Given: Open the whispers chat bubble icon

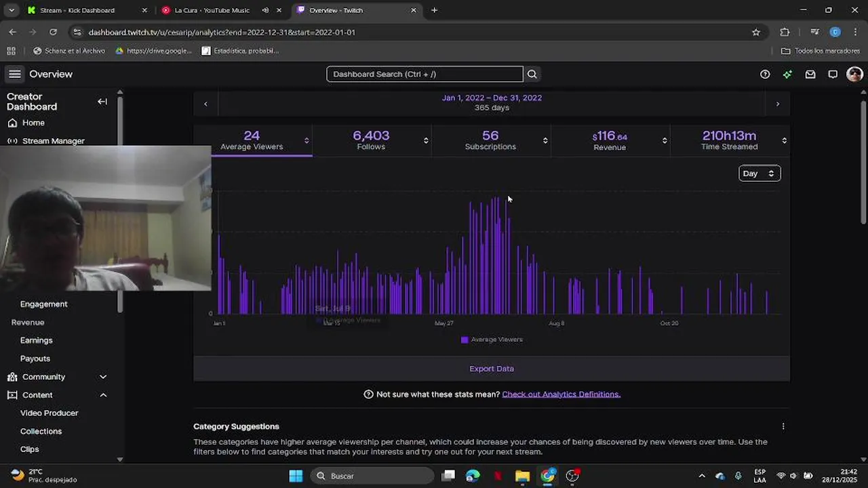Looking at the screenshot, I should click(833, 74).
